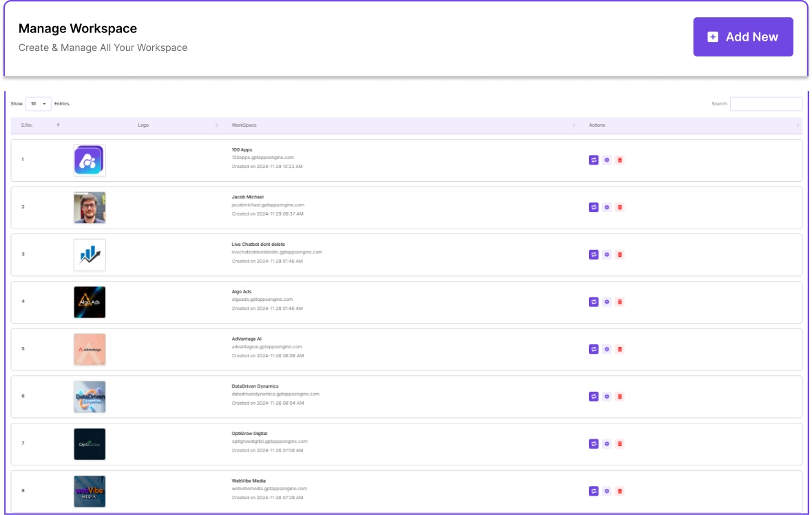Click the Add New button
812x515 pixels.
point(742,37)
